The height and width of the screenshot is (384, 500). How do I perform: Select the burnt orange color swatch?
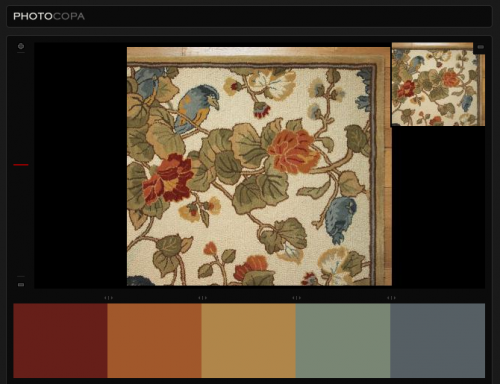[x=154, y=341]
